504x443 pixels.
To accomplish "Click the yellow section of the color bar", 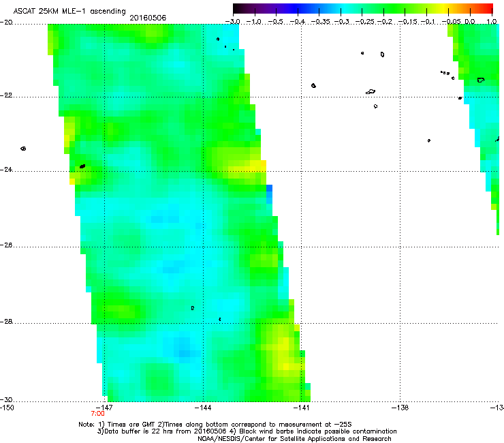I will tap(443, 8).
